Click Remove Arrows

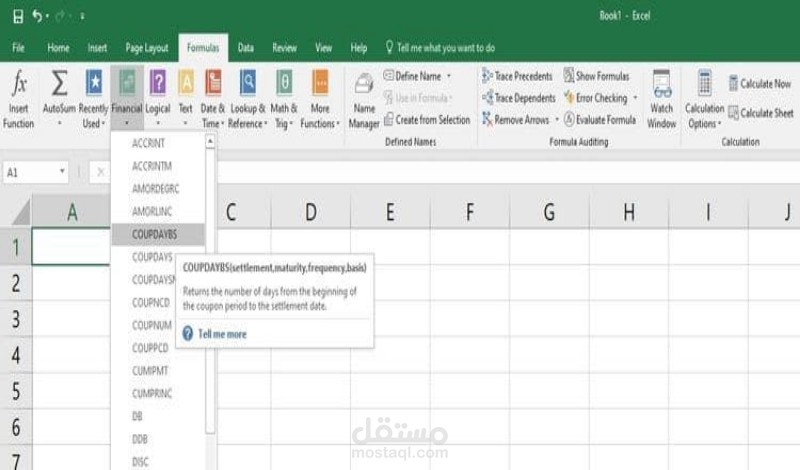click(x=515, y=120)
